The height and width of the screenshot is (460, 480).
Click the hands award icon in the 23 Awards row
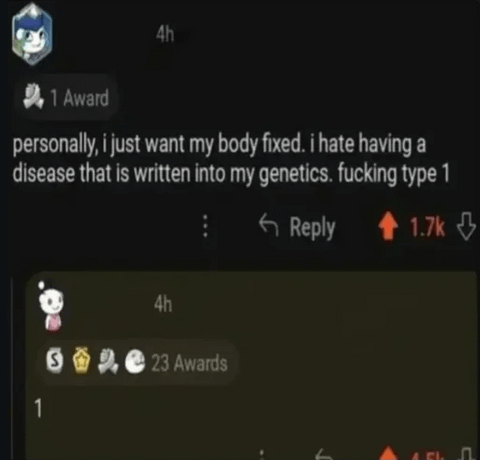pyautogui.click(x=108, y=361)
